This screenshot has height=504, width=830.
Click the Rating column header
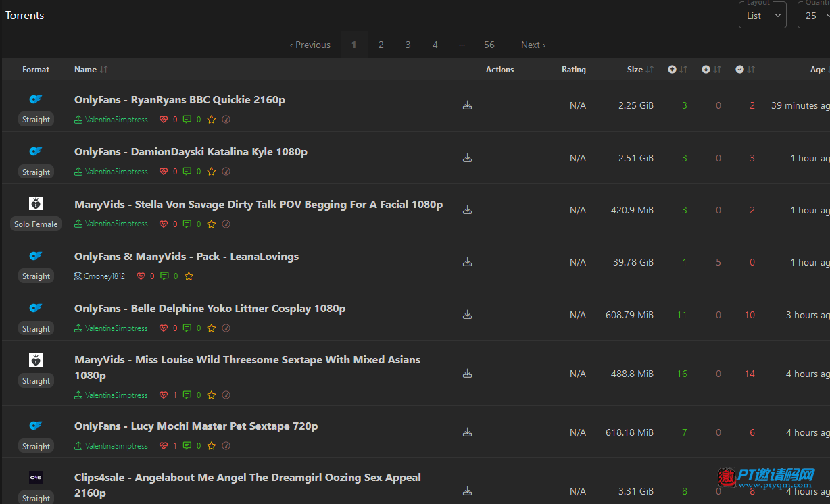point(574,70)
